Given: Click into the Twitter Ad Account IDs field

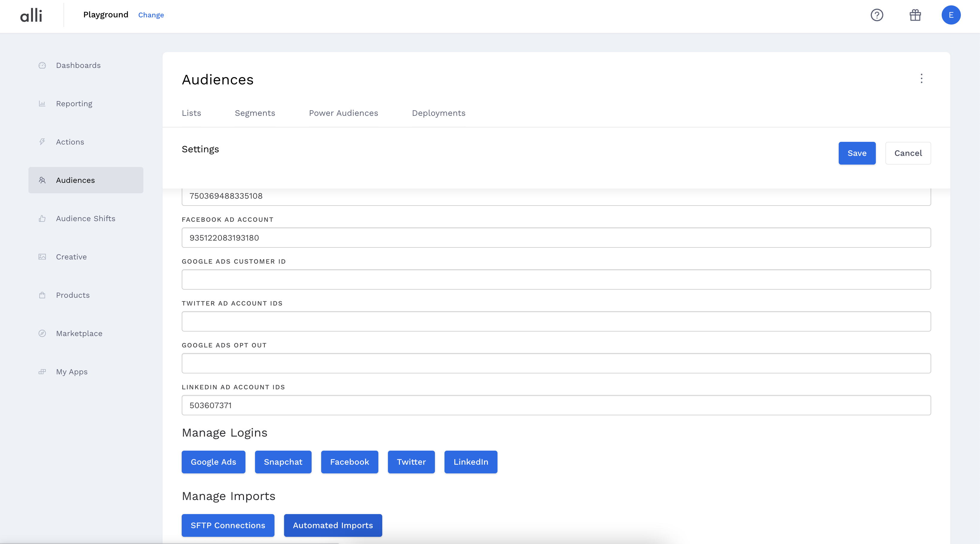Looking at the screenshot, I should click(556, 321).
